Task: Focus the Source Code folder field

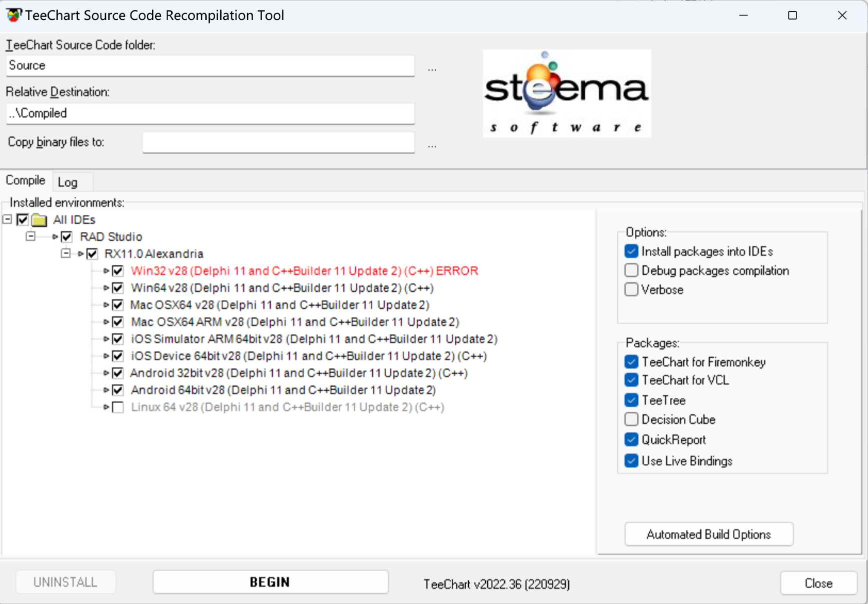Action: (x=210, y=65)
